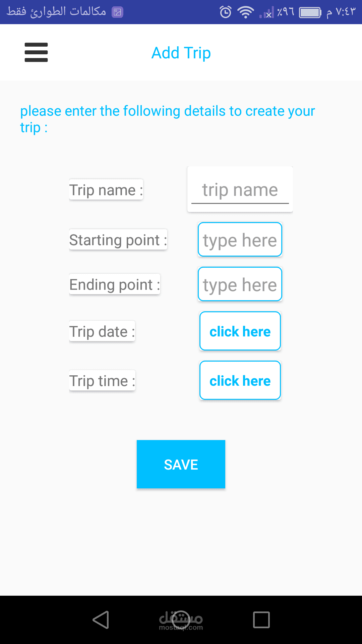Type in the Starting point field
Viewport: 362px width, 644px height.
pos(240,240)
